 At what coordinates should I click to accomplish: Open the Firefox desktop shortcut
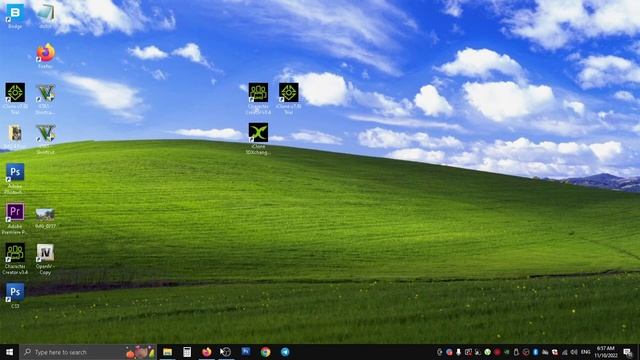pos(45,56)
